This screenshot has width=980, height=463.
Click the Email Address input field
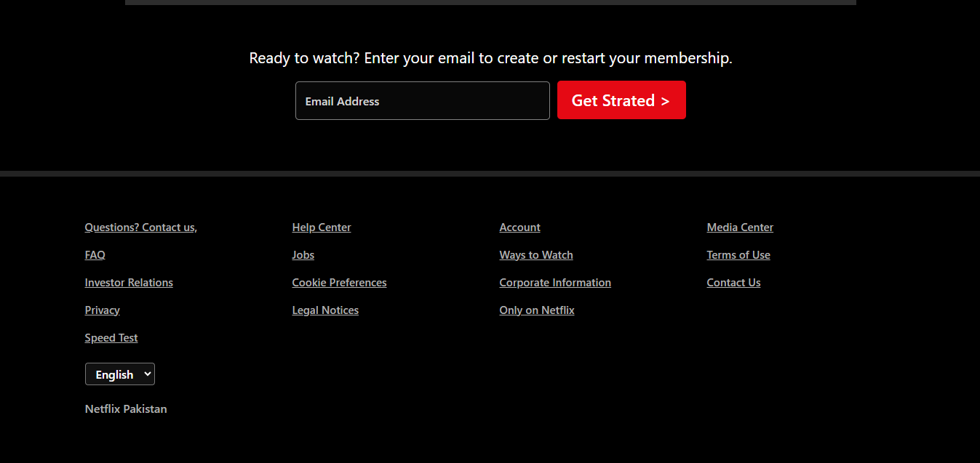422,101
